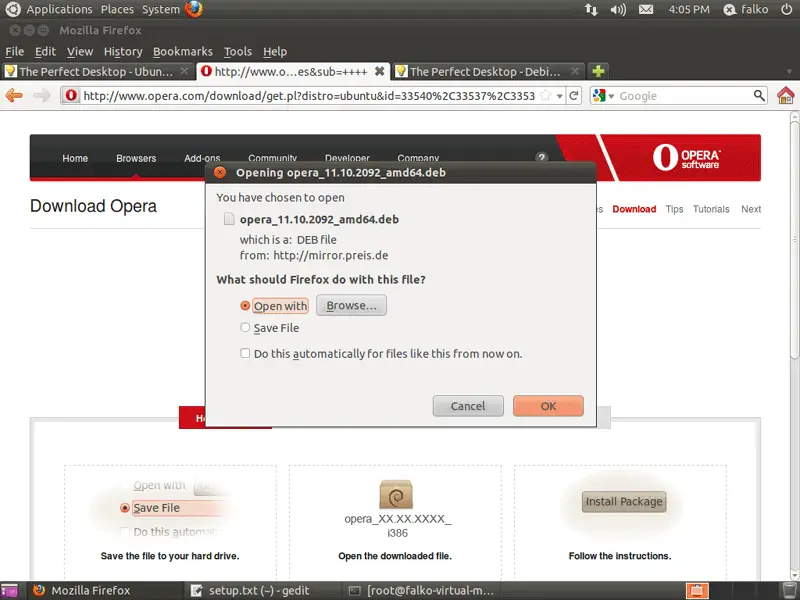Open the search engine selector dropdown

604,95
